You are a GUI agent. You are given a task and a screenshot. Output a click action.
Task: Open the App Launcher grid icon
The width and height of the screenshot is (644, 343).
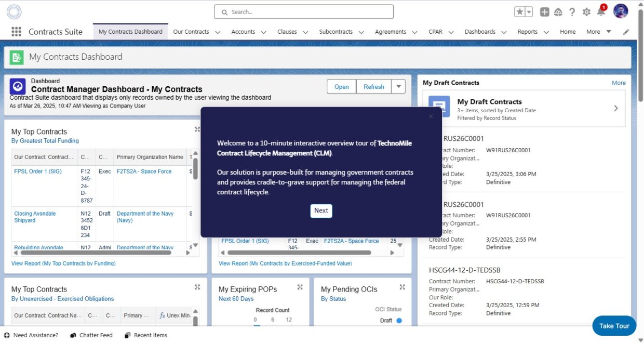click(x=16, y=32)
